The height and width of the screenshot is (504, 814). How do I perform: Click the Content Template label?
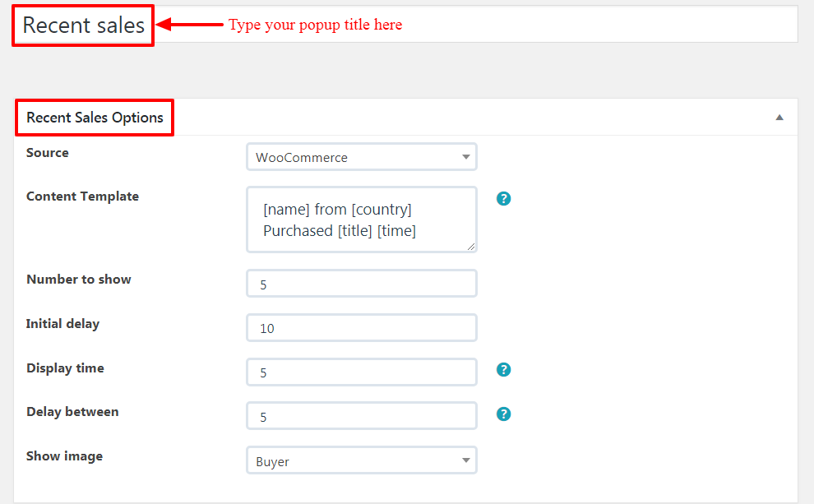pos(82,197)
